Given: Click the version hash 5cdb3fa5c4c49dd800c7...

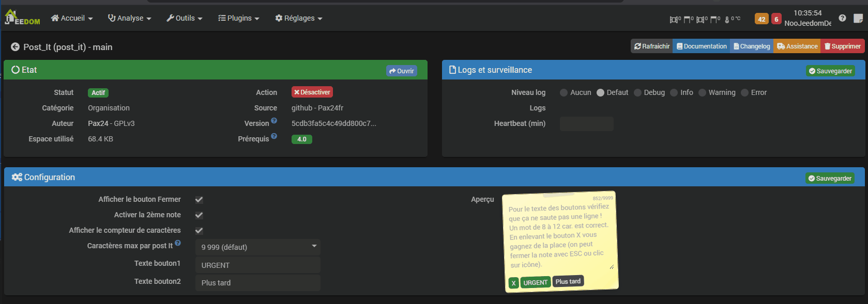Looking at the screenshot, I should coord(334,123).
